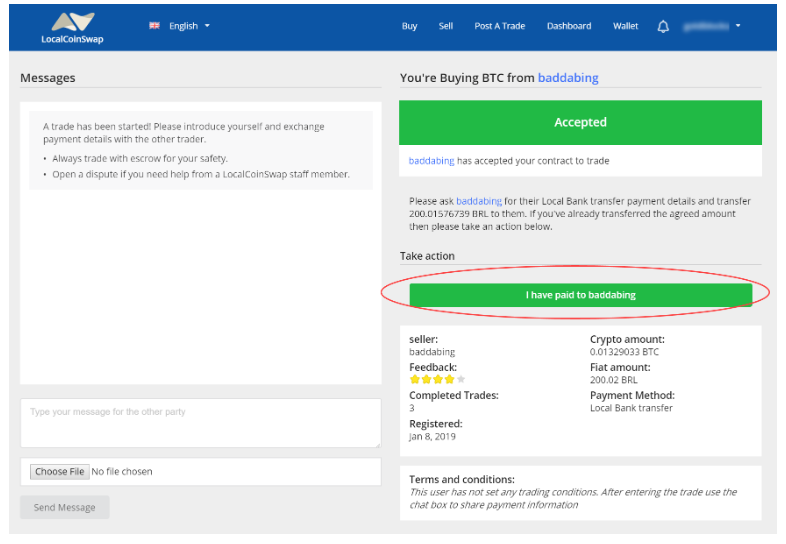Click the Messages heading
The image size is (786, 544).
pyautogui.click(x=48, y=78)
